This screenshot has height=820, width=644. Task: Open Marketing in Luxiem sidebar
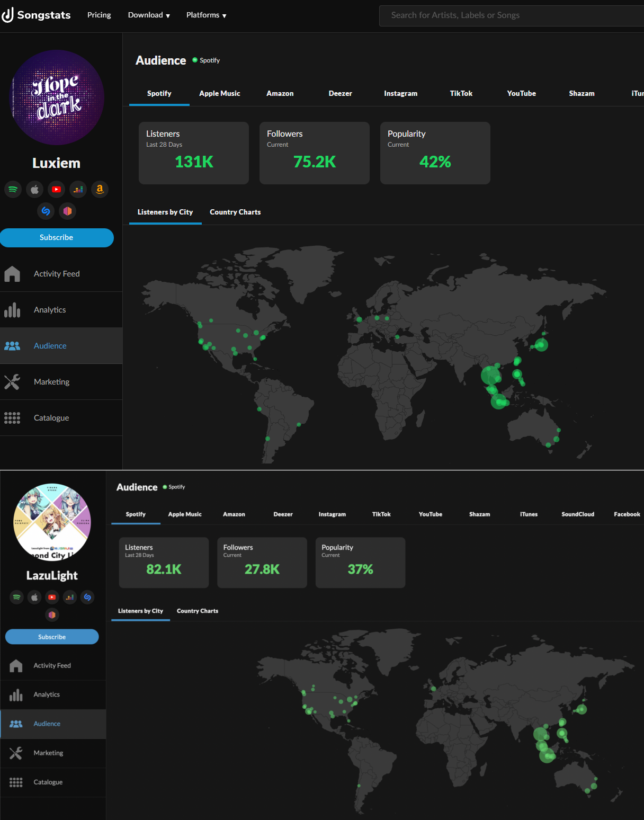61,382
